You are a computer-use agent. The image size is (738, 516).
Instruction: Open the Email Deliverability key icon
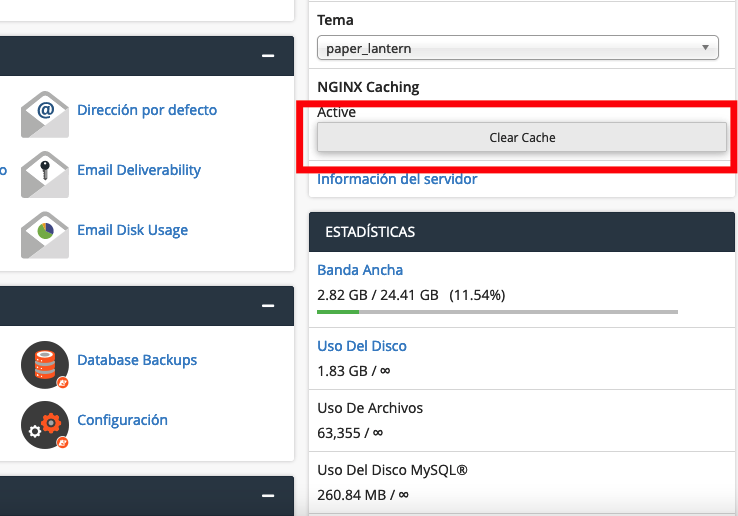pyautogui.click(x=45, y=174)
